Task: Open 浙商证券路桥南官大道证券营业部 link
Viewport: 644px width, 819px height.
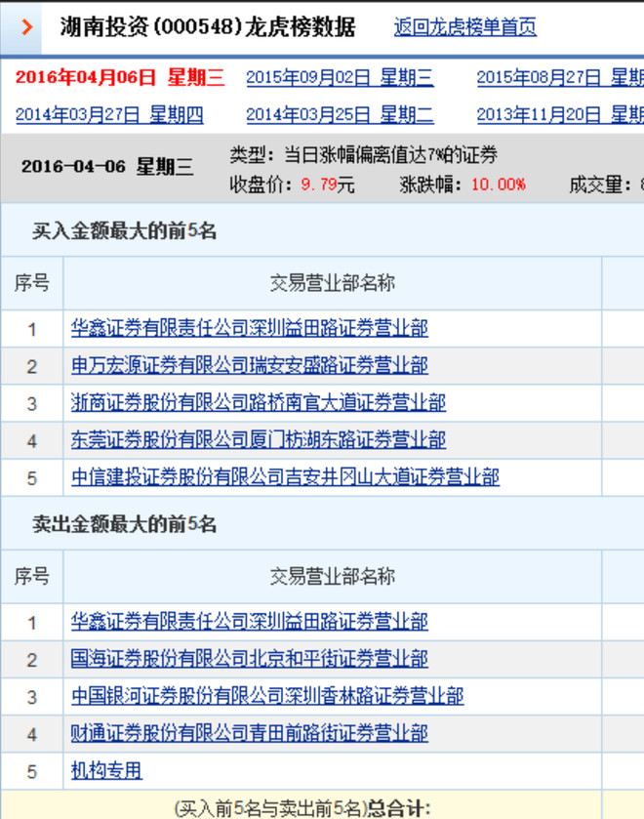Action: (259, 403)
